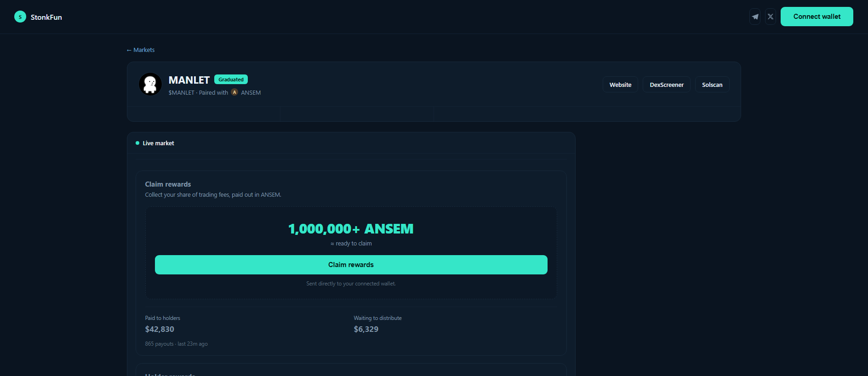Click the Graduated badge
The width and height of the screenshot is (868, 376).
[231, 80]
